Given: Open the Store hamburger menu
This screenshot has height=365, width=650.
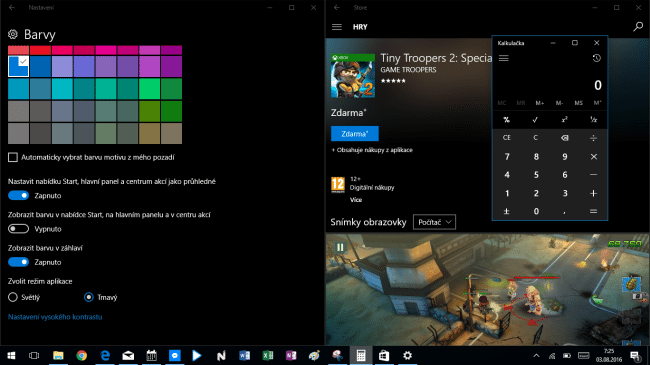Looking at the screenshot, I should coord(337,27).
